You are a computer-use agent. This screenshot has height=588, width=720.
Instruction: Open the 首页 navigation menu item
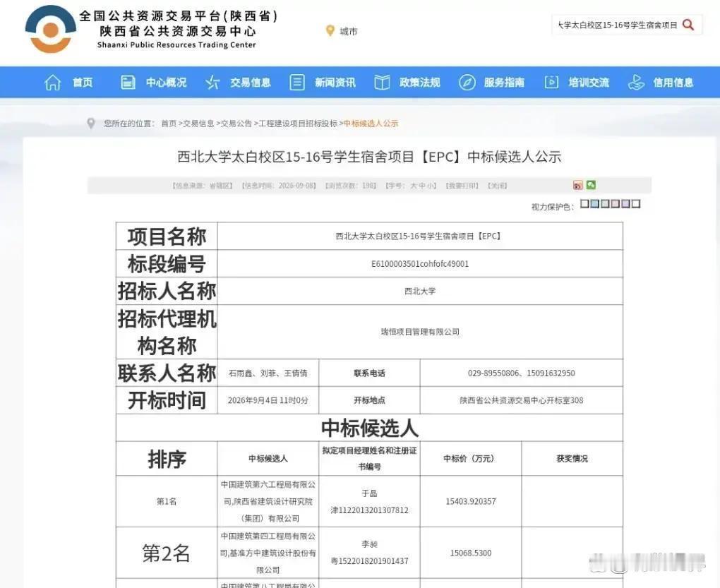click(83, 83)
